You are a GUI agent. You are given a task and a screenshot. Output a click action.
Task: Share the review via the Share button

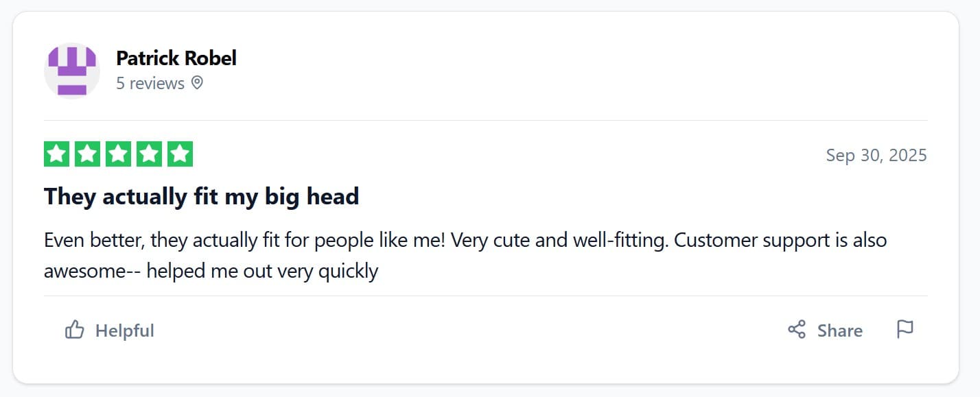click(x=839, y=330)
